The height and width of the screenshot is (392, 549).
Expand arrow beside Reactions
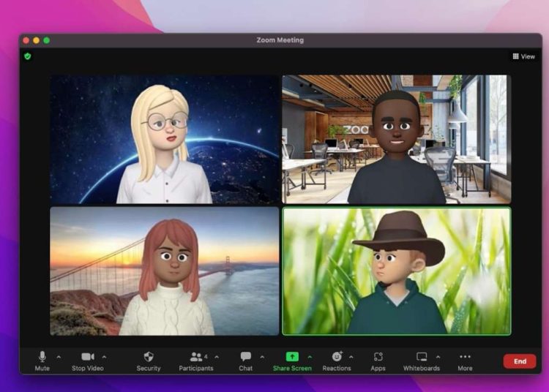coord(351,357)
